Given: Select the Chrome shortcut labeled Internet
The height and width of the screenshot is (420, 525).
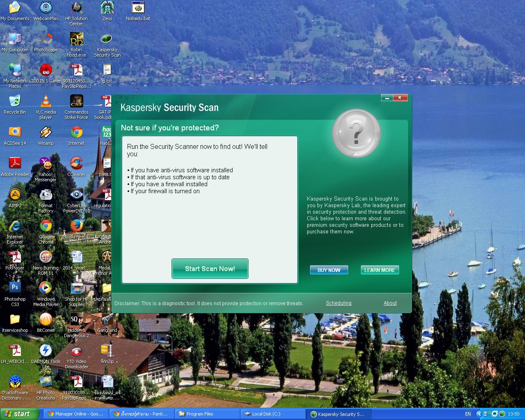Looking at the screenshot, I should click(x=76, y=136).
